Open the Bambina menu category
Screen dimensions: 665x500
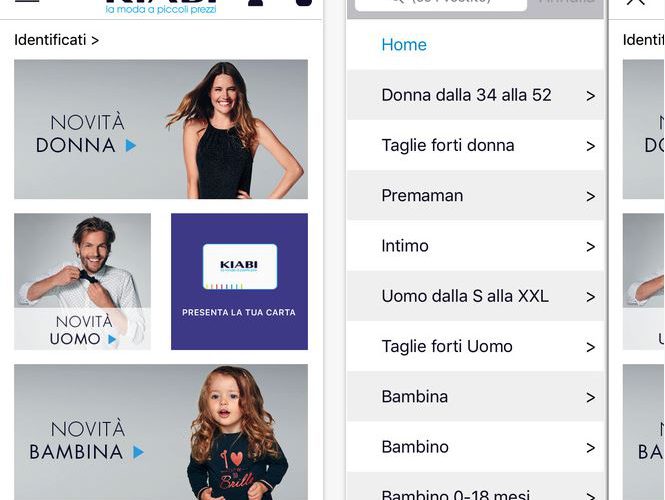pyautogui.click(x=475, y=397)
